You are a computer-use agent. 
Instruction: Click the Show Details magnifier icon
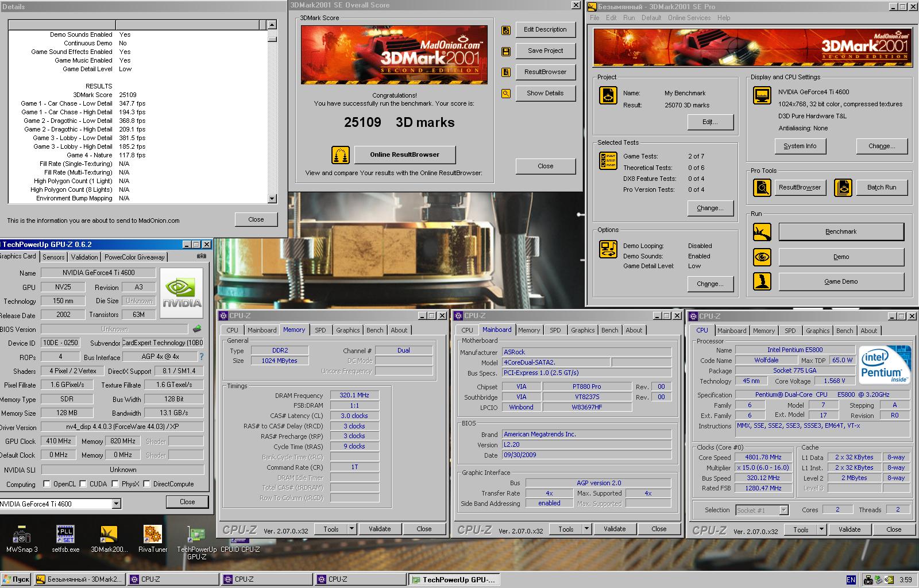(x=506, y=93)
